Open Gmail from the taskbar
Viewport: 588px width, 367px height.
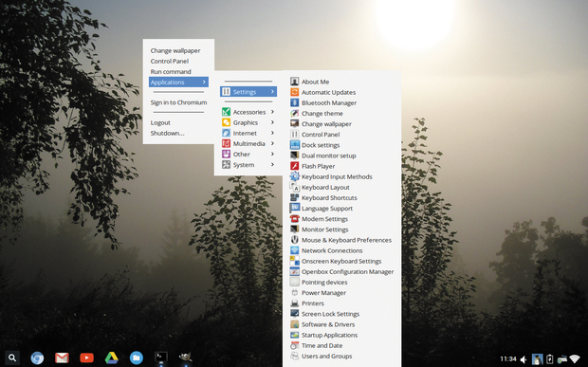pos(62,358)
